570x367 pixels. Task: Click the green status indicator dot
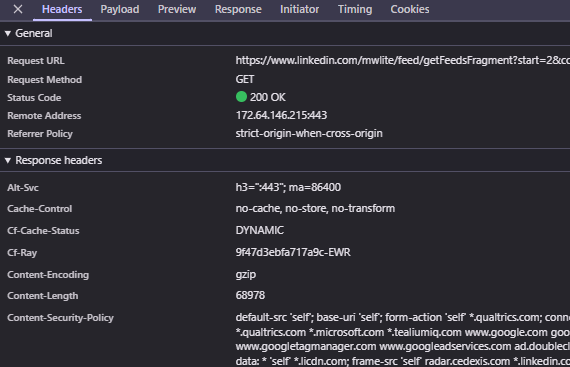click(241, 97)
